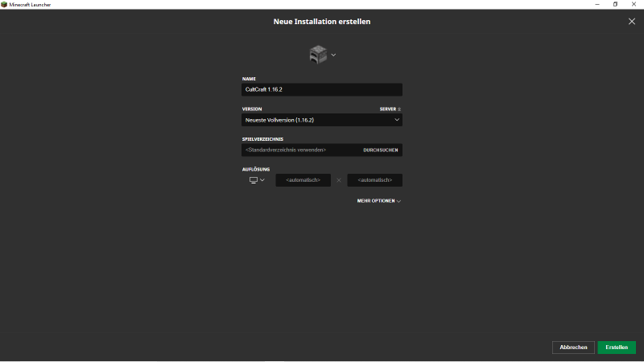Click the monitor resolution preset icon
Screen dimensions: 644x362
click(x=253, y=180)
